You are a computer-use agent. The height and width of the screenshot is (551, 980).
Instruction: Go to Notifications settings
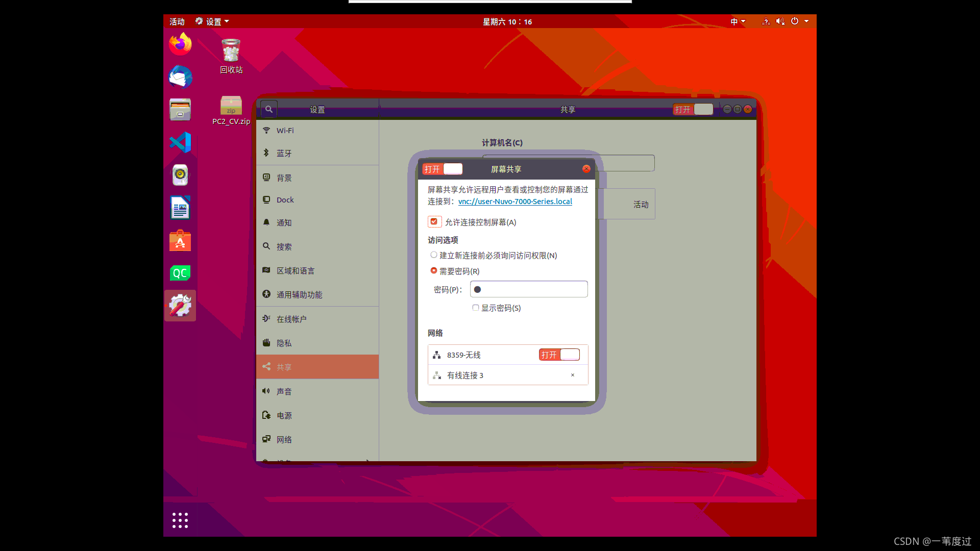point(317,222)
